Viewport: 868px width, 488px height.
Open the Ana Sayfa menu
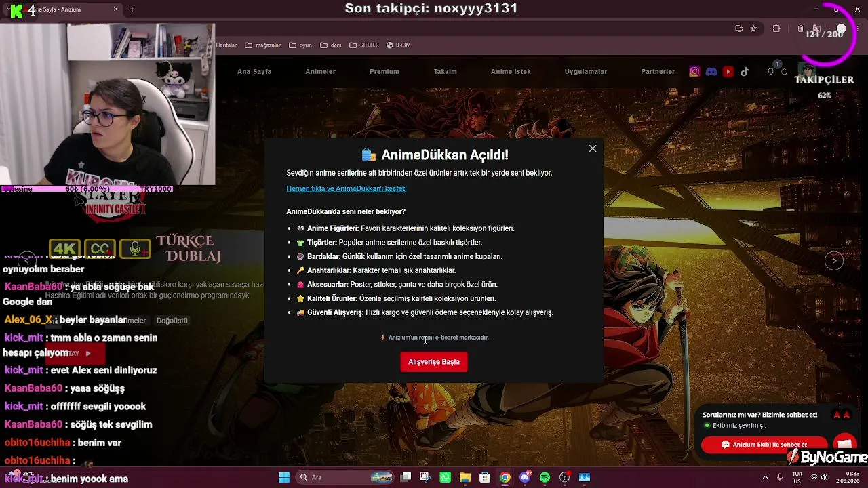(x=254, y=71)
